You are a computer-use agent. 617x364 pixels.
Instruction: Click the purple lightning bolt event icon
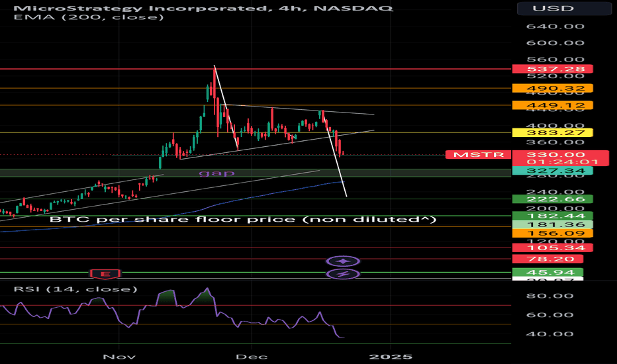coord(343,274)
